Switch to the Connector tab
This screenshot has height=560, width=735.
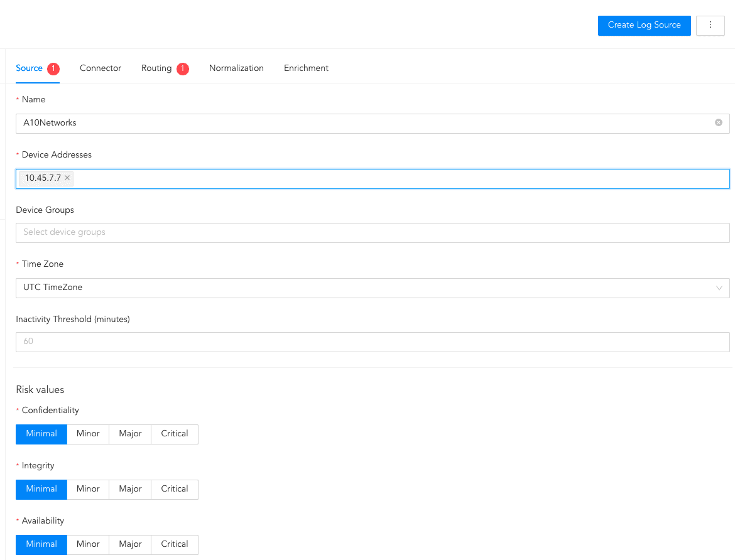tap(101, 68)
